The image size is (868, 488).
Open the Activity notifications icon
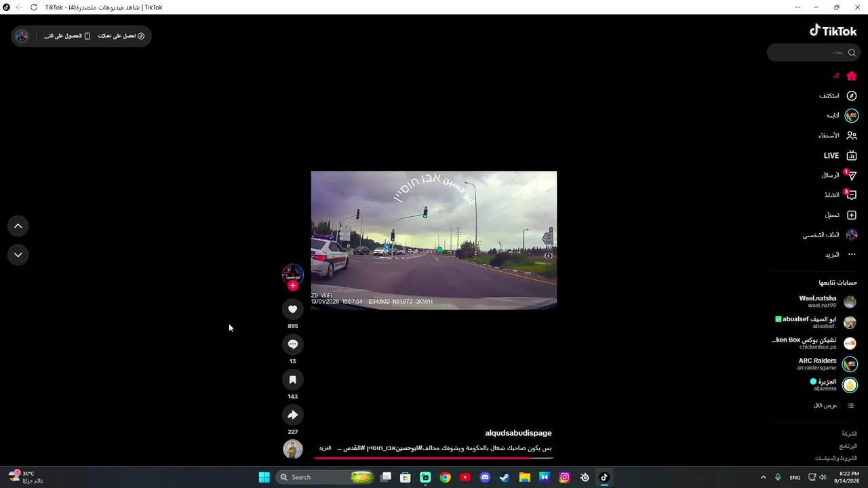[x=852, y=195]
